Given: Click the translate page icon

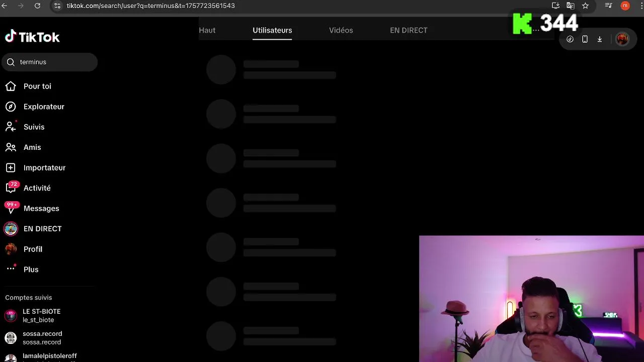Looking at the screenshot, I should pyautogui.click(x=571, y=6).
